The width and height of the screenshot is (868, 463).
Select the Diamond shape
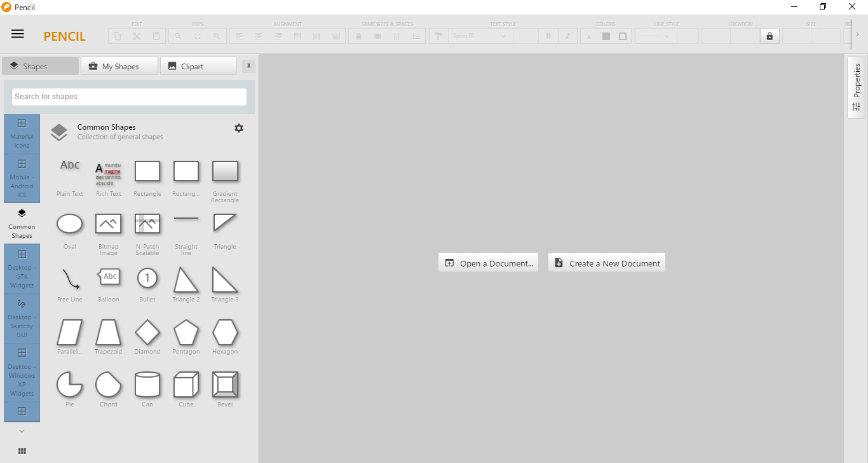pyautogui.click(x=147, y=333)
